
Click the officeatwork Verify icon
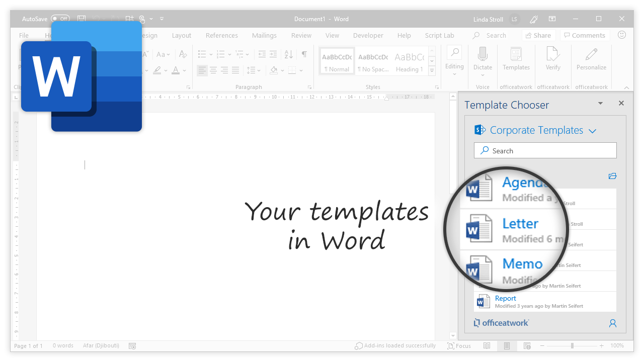553,58
